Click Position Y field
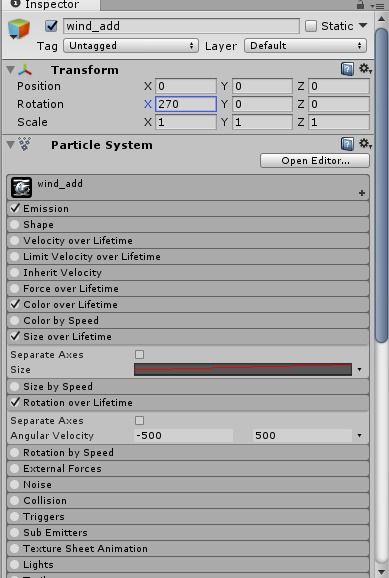Screen dimensions: 389x578 262,86
